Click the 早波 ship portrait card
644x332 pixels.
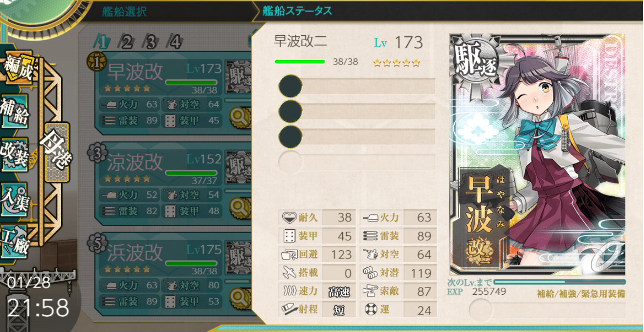pyautogui.click(x=537, y=155)
